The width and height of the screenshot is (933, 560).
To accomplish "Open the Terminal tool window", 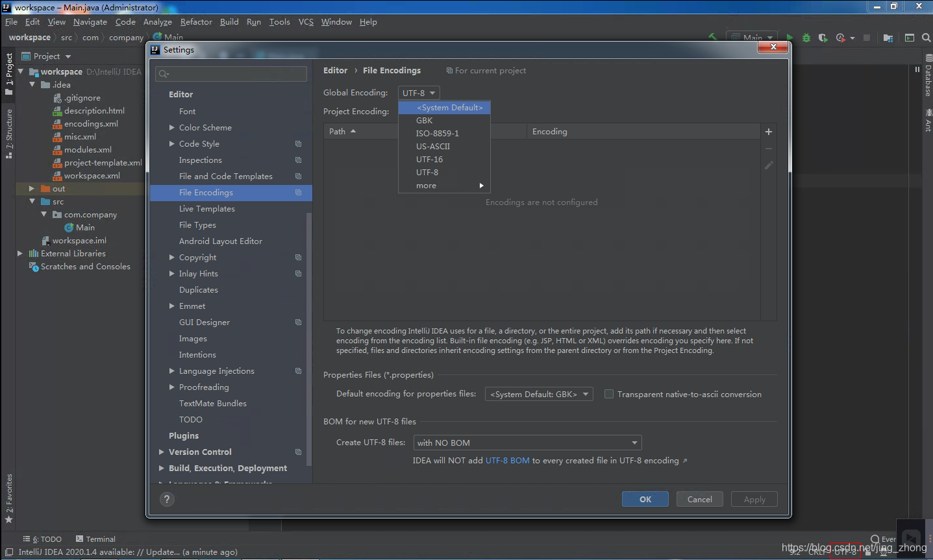I will point(95,539).
